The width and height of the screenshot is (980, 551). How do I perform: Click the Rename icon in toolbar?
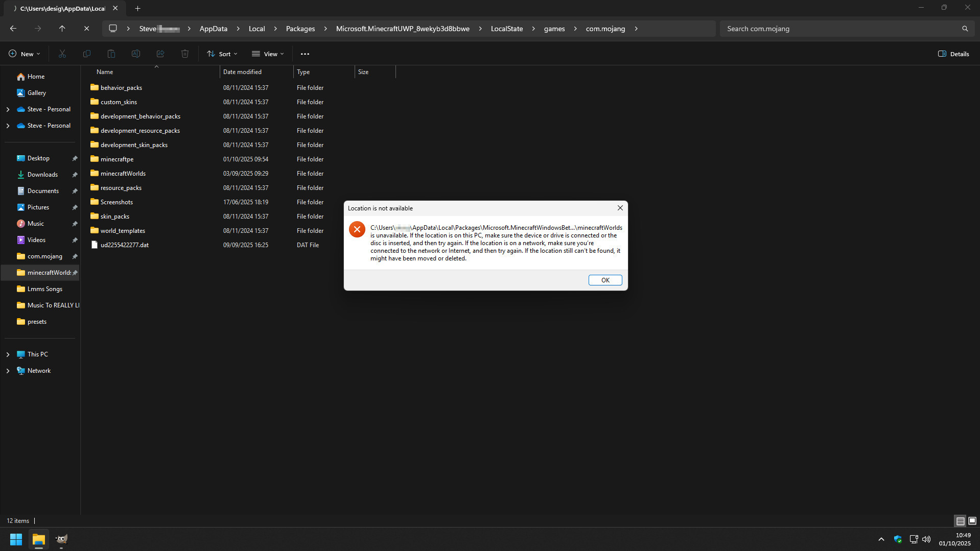tap(136, 54)
